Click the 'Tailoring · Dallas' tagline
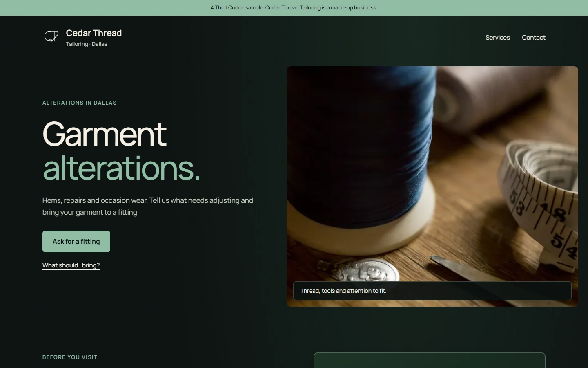The height and width of the screenshot is (368, 588). coord(87,44)
